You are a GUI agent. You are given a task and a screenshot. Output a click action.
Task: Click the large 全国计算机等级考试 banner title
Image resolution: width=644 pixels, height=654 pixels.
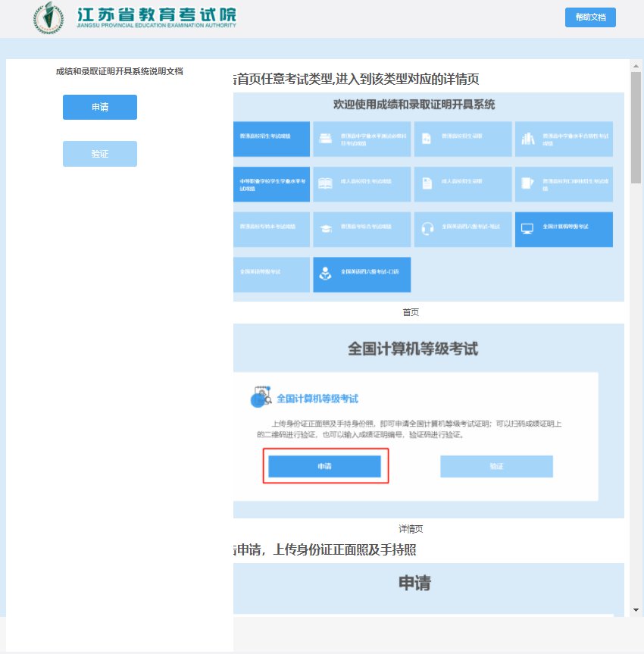[x=413, y=349]
